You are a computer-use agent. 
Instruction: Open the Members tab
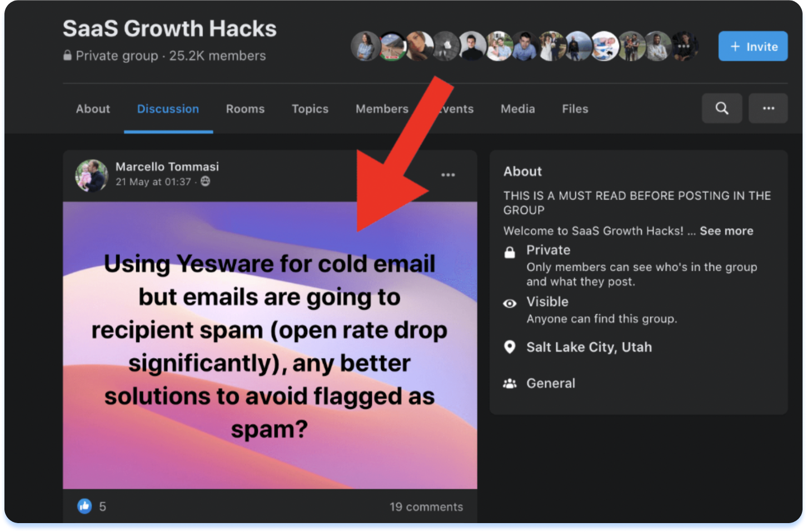(382, 109)
